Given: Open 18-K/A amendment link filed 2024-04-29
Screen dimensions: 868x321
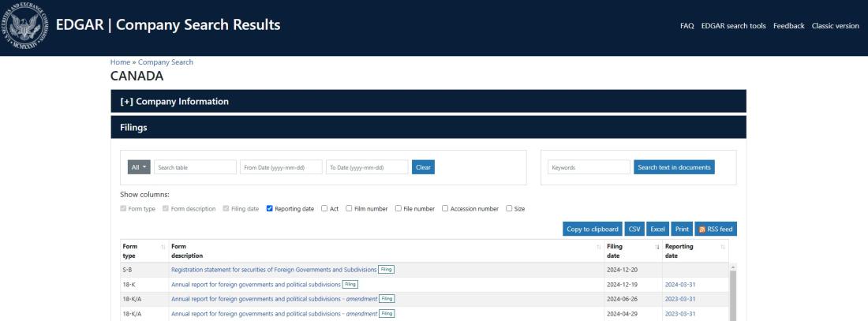Looking at the screenshot, I should click(x=274, y=314).
